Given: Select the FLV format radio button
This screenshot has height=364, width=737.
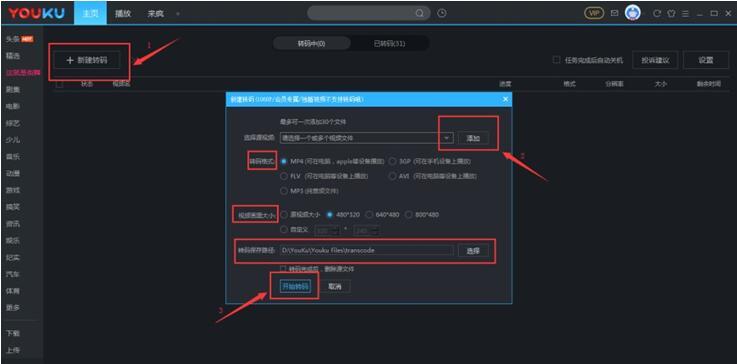Looking at the screenshot, I should (x=284, y=176).
